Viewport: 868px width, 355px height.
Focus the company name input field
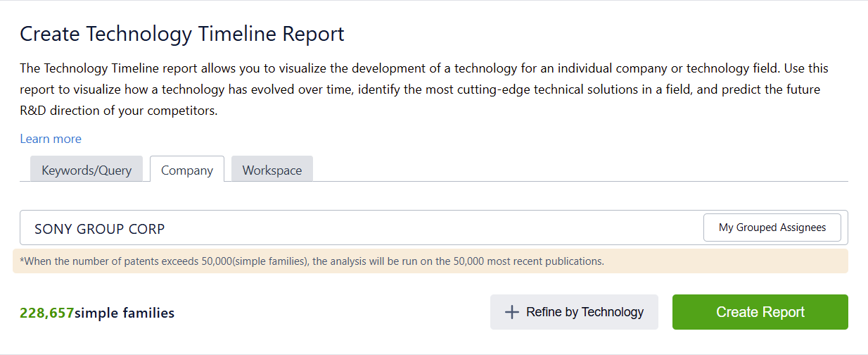(422, 228)
